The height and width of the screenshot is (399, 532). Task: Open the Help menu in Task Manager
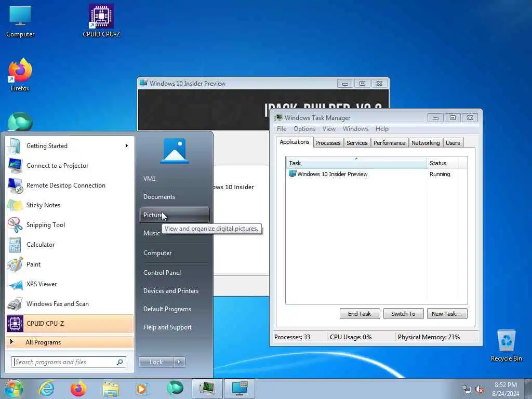pyautogui.click(x=382, y=129)
